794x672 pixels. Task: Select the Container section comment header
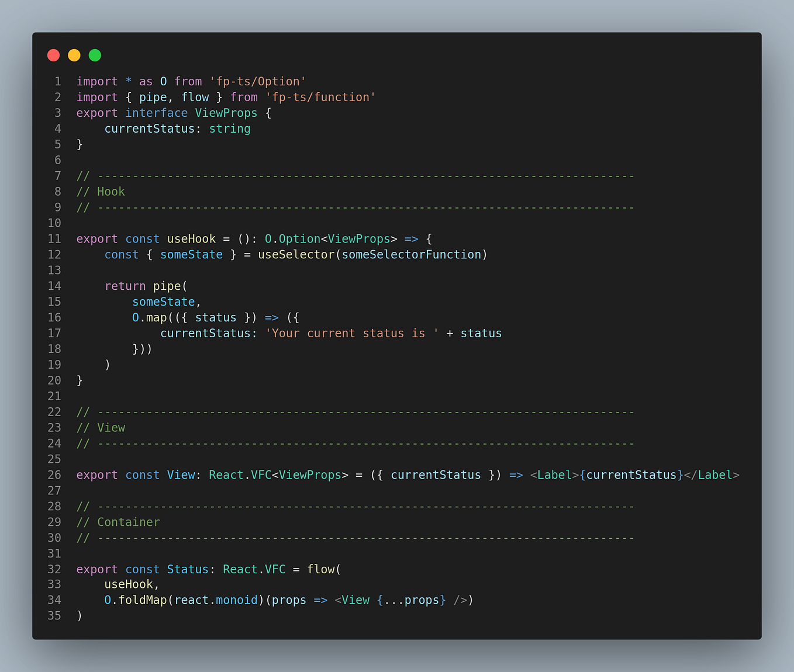click(x=118, y=522)
